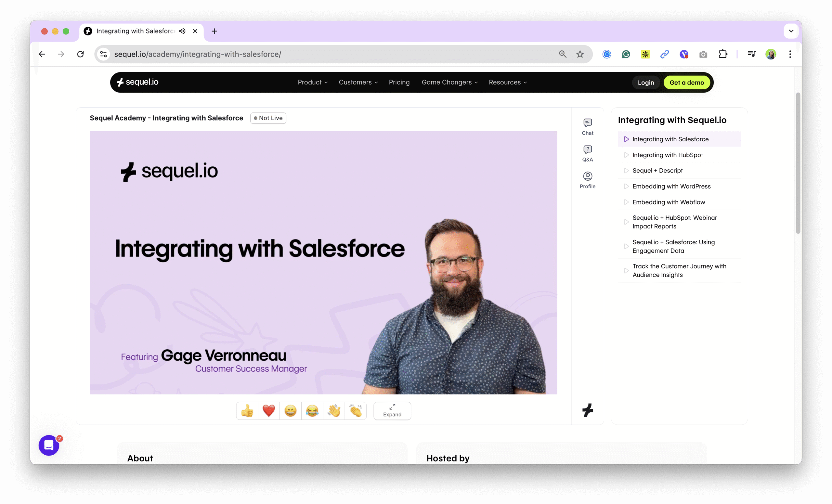Image resolution: width=832 pixels, height=504 pixels.
Task: Click the About section heading
Action: 140,458
